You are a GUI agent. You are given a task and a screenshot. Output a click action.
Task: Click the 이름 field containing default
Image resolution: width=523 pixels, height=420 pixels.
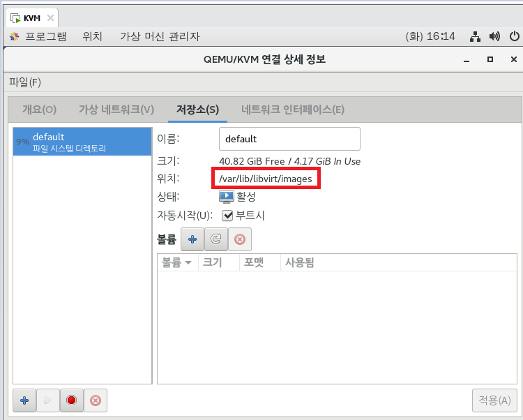click(289, 139)
